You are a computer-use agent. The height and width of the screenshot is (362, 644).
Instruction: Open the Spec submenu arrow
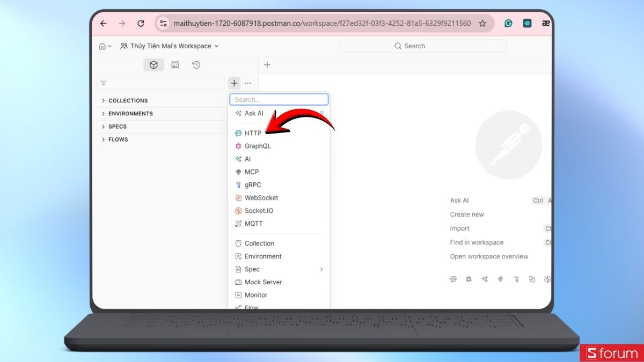pos(321,269)
